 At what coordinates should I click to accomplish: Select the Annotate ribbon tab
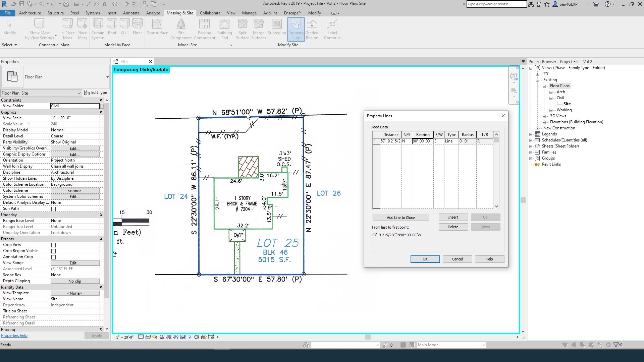[x=131, y=12]
